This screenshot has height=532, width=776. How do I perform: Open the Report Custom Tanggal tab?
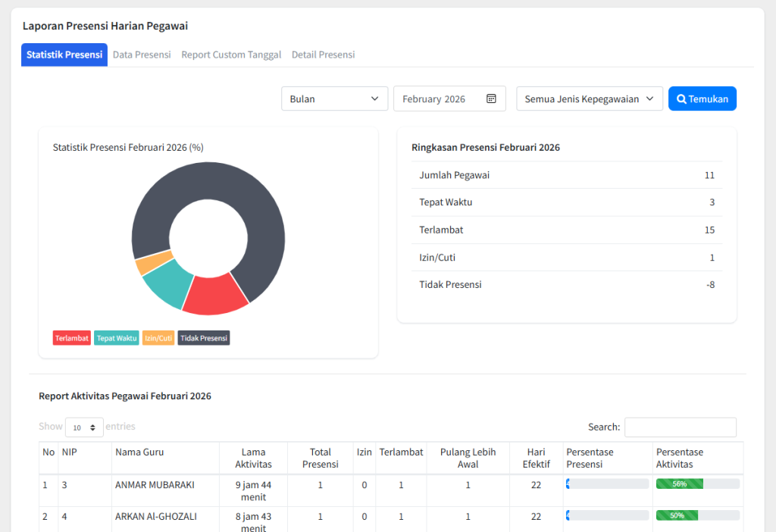(x=231, y=55)
